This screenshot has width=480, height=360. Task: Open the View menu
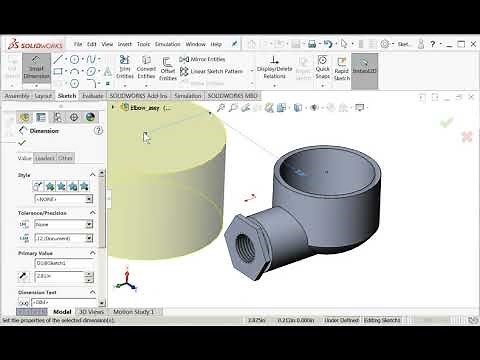pos(107,44)
